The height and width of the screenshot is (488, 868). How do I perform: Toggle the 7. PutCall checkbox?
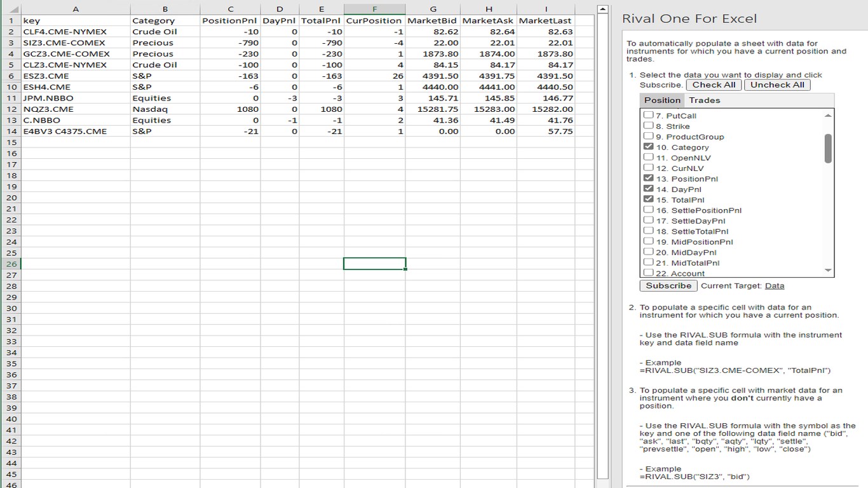tap(648, 115)
